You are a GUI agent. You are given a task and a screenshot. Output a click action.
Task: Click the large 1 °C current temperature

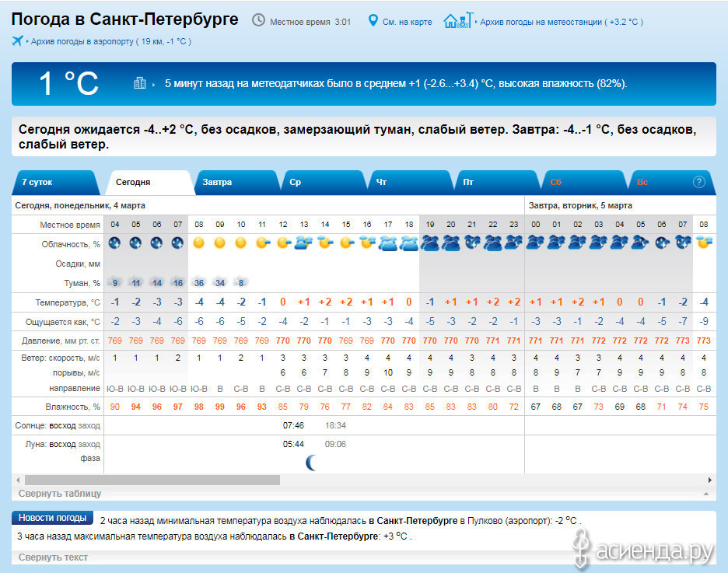(68, 83)
